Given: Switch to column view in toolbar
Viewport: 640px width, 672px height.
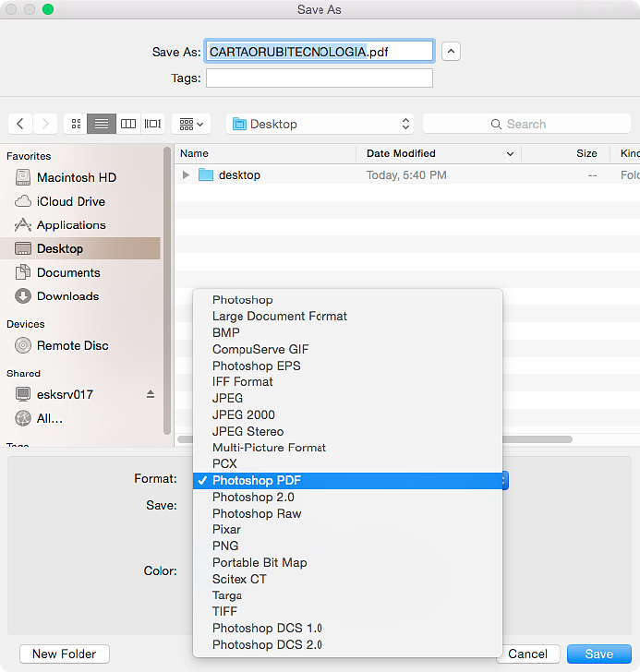Looking at the screenshot, I should [x=128, y=124].
